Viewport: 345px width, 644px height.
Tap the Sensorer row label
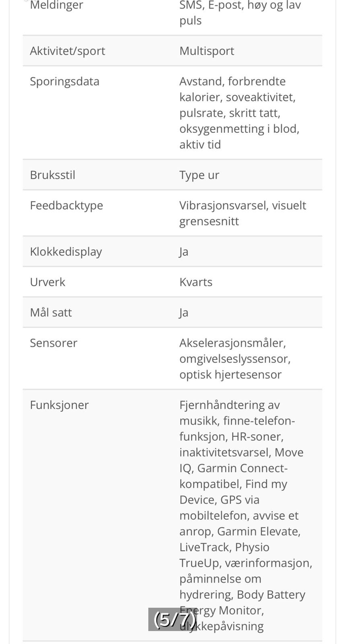coord(53,343)
